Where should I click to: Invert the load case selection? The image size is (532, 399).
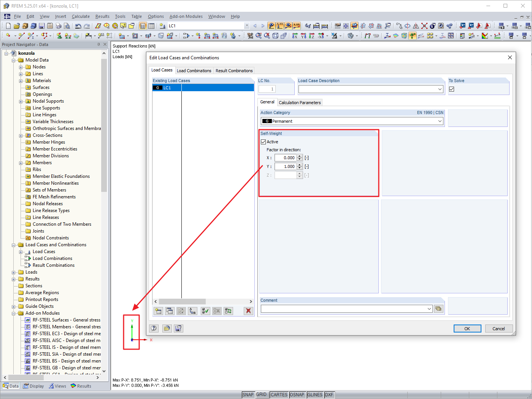tap(228, 311)
